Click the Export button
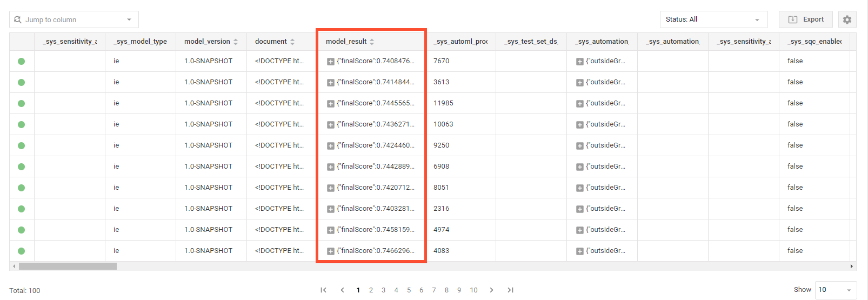Viewport: 868px width, 300px height. click(x=806, y=19)
